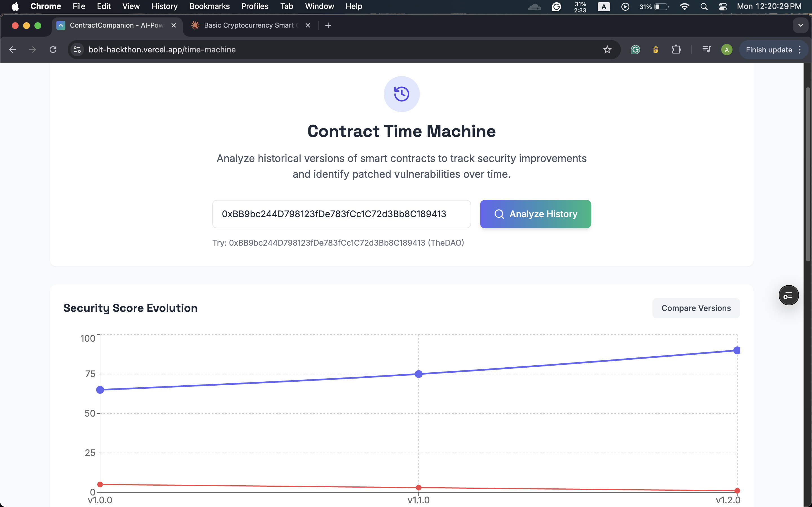
Task: Open a new tab with the plus button
Action: [x=328, y=25]
